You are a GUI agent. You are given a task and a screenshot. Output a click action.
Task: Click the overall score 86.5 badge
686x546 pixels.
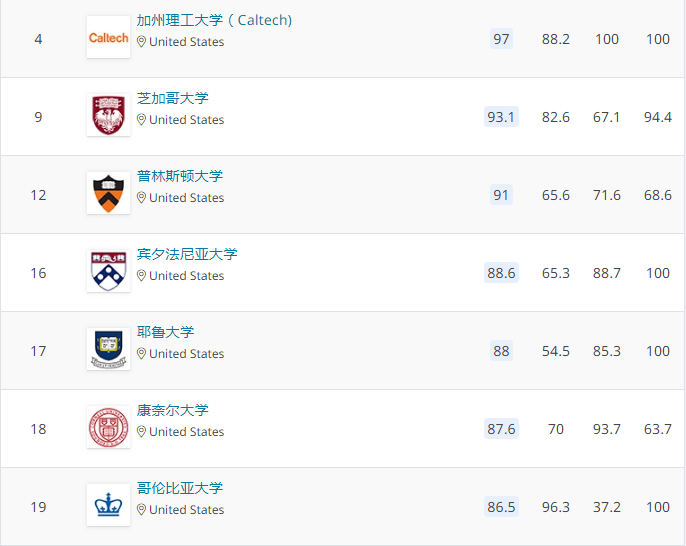pyautogui.click(x=501, y=507)
